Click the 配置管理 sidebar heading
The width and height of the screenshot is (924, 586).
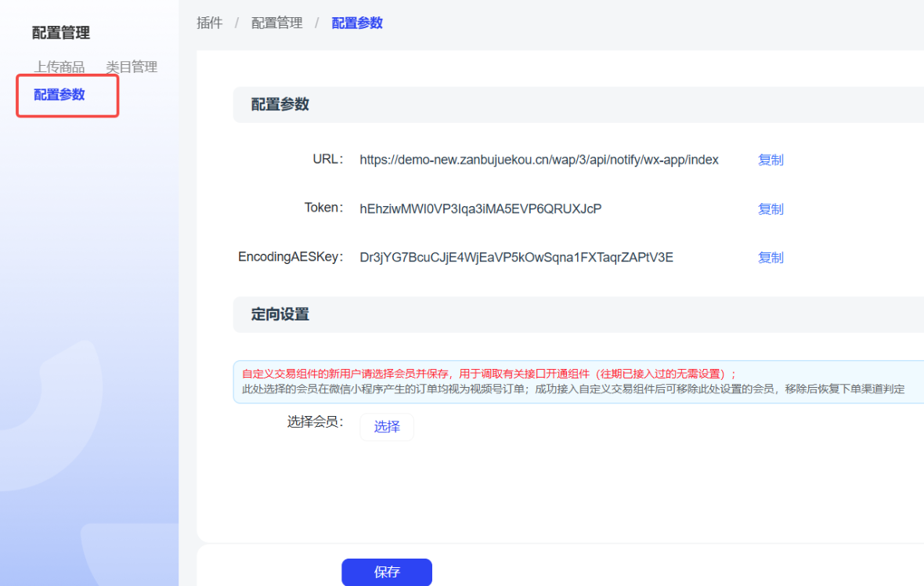click(61, 33)
